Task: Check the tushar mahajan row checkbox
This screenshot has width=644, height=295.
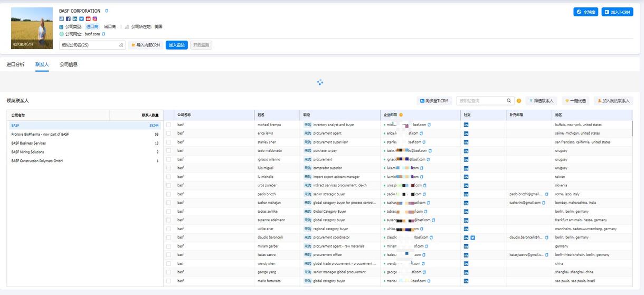Action: [x=169, y=203]
